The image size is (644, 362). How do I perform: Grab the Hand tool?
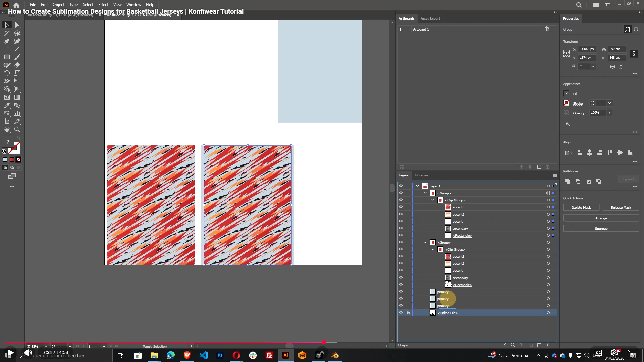pos(7,129)
